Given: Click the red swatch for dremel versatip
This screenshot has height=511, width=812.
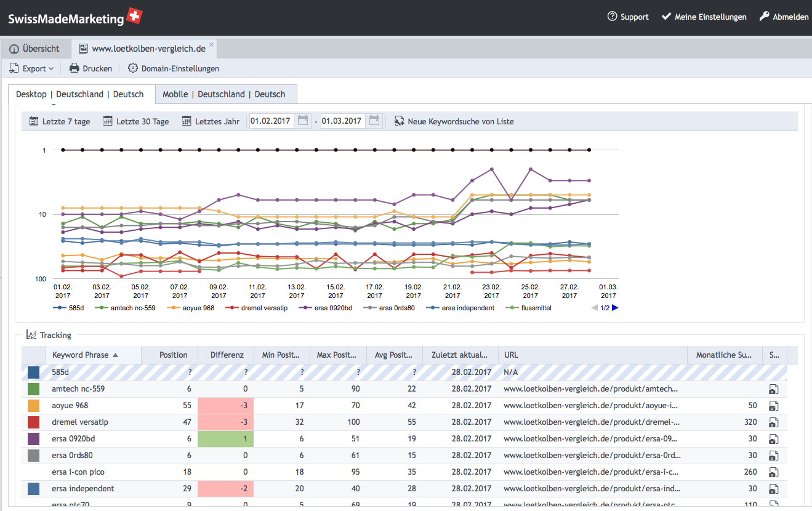Looking at the screenshot, I should click(x=34, y=422).
